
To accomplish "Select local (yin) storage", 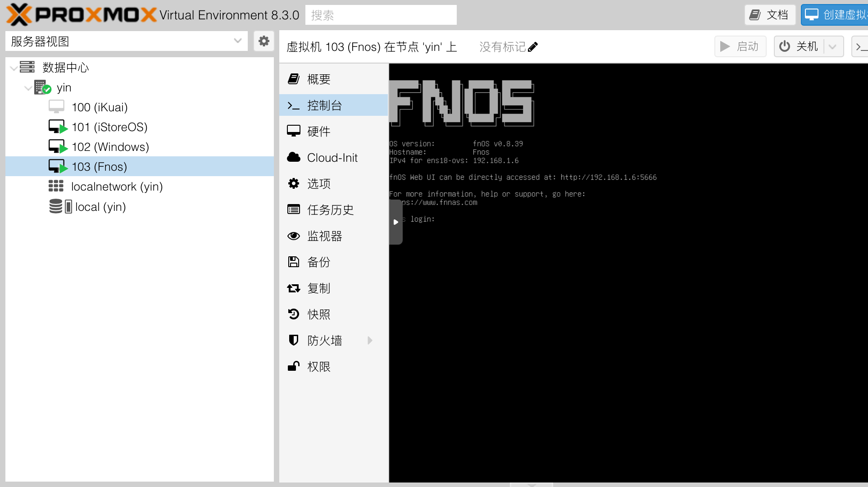I will tap(140, 207).
